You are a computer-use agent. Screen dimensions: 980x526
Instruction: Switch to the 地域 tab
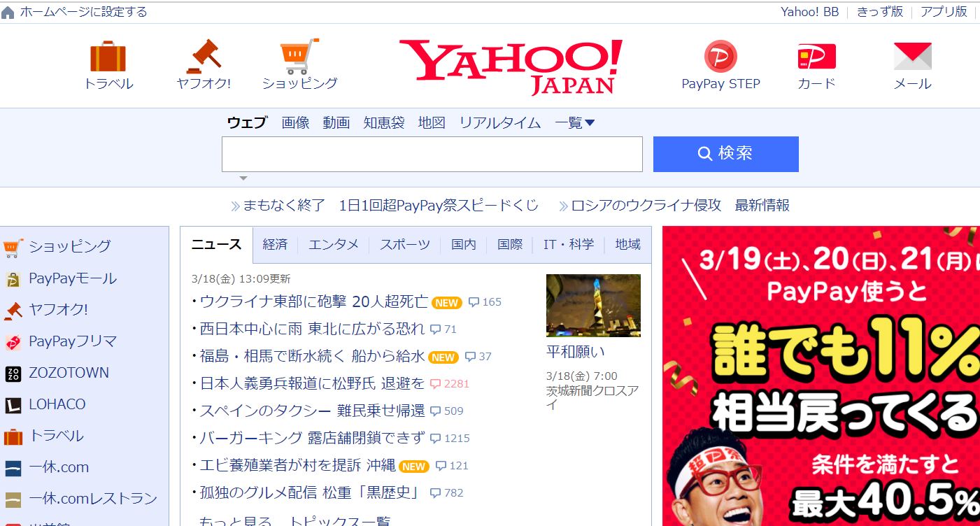[627, 245]
